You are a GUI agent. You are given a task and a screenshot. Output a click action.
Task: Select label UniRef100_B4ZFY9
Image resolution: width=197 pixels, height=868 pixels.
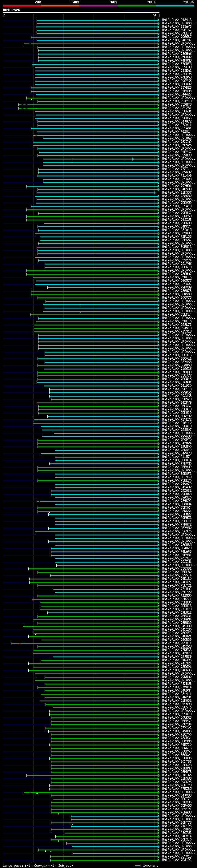point(177,403)
